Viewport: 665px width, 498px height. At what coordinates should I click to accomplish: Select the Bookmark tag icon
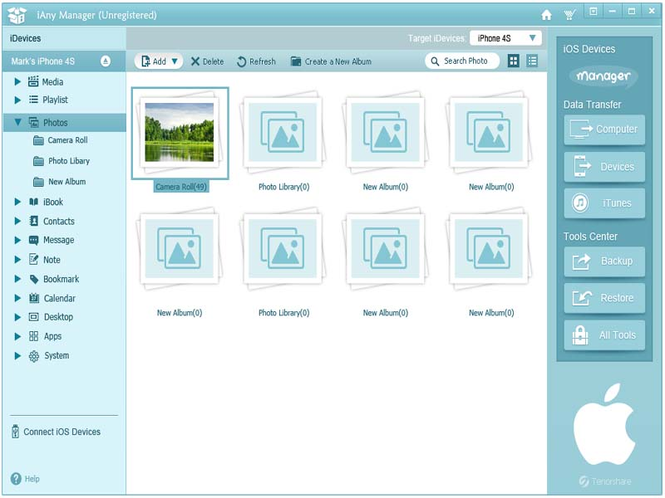(34, 279)
